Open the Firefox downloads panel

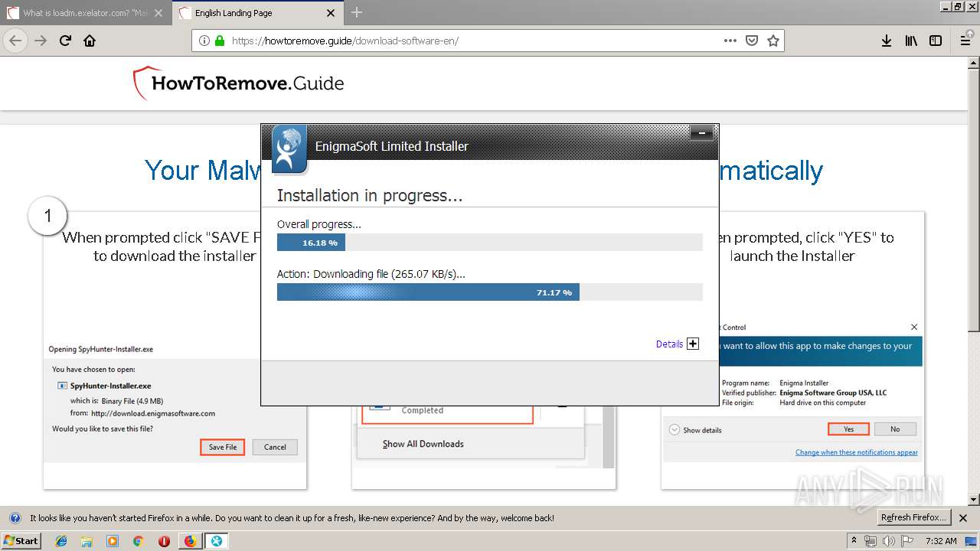pyautogui.click(x=887, y=41)
